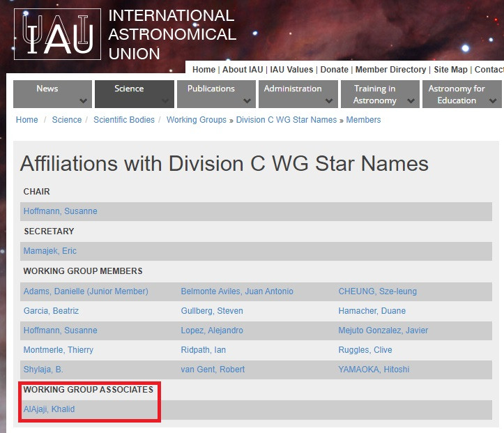Open Training in Astronomy tab

[x=380, y=94]
